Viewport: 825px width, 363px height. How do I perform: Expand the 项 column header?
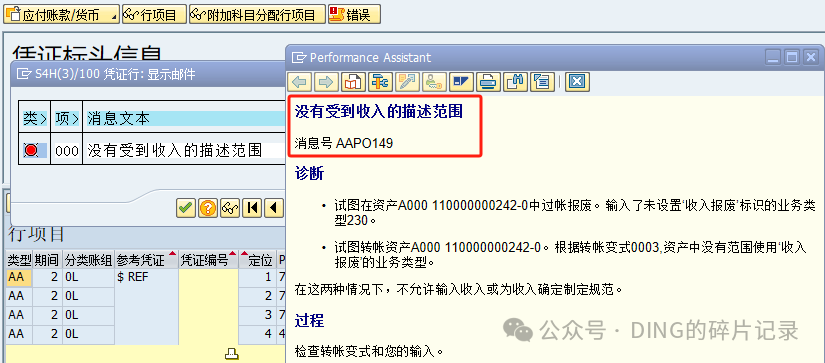pos(67,118)
